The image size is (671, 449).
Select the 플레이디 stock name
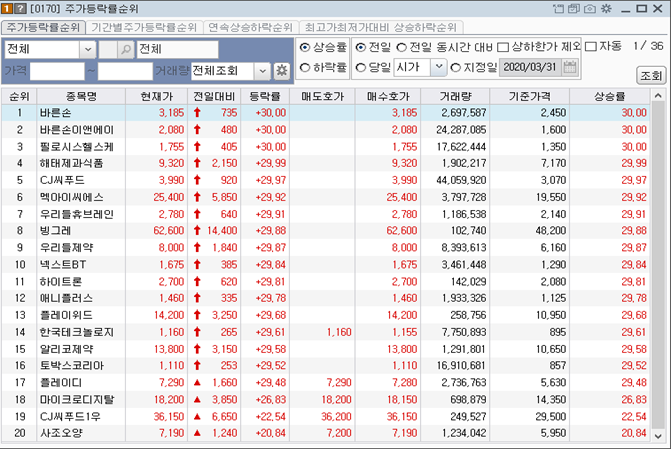coord(61,383)
